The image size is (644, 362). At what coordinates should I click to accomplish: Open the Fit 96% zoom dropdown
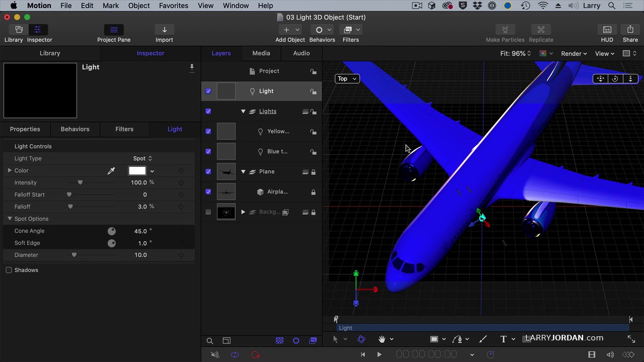[x=515, y=53]
